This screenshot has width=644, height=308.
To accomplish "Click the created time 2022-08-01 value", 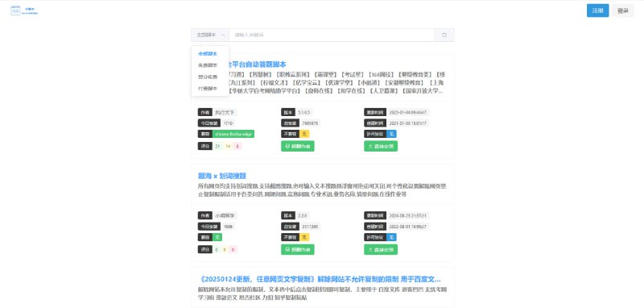I will [408, 227].
